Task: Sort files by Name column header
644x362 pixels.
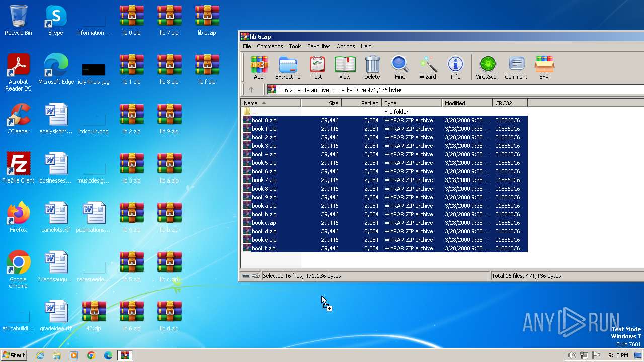Action: [x=271, y=103]
